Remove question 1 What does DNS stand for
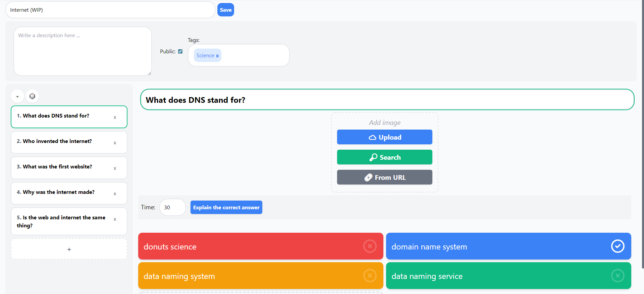Image resolution: width=644 pixels, height=294 pixels. pyautogui.click(x=115, y=118)
